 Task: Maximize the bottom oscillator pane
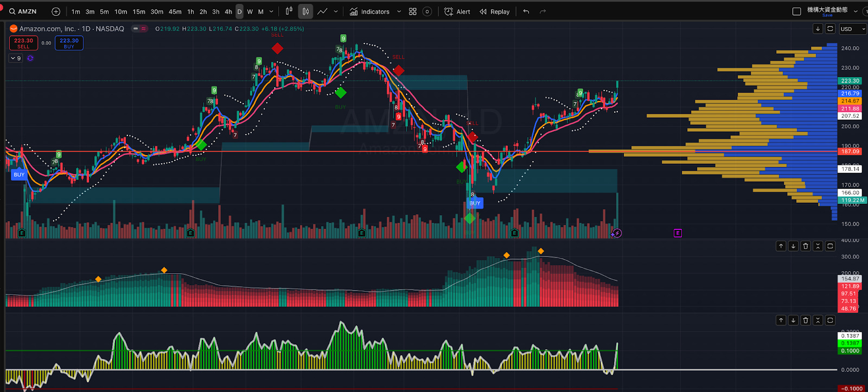(830, 320)
